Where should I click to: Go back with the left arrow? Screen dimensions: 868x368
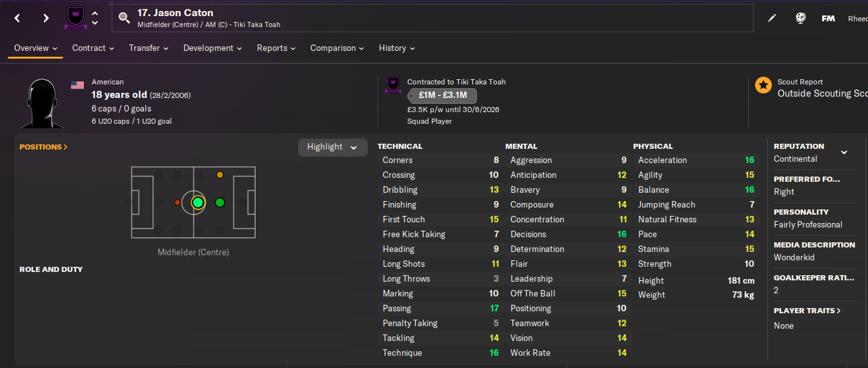point(17,18)
